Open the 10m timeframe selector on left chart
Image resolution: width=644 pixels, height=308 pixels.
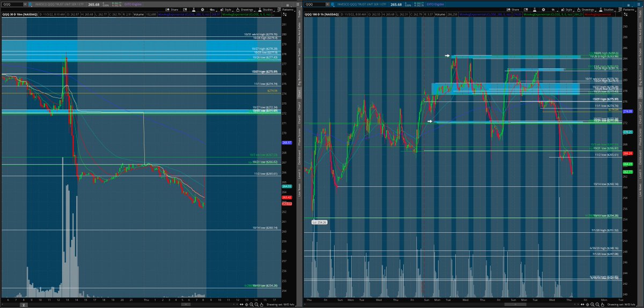tap(213, 10)
